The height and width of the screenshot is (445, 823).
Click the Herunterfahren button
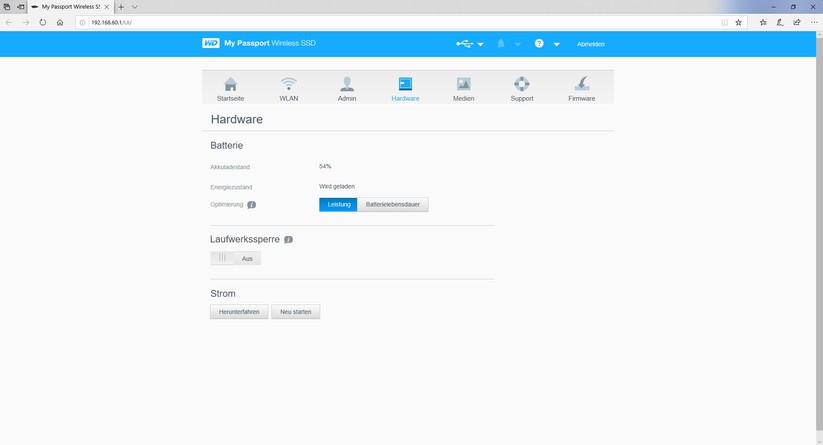tap(239, 312)
